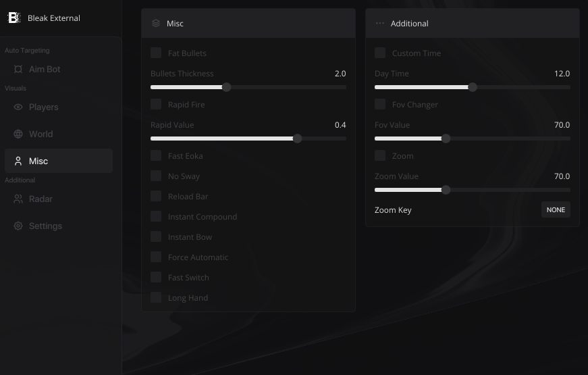The height and width of the screenshot is (375, 588).
Task: Tick the Long Hand checkbox
Action: point(156,297)
